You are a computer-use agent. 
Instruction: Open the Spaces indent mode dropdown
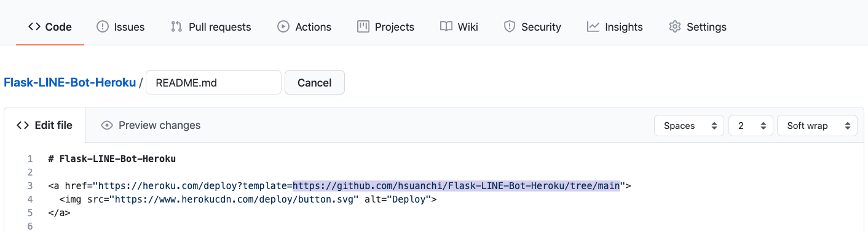pyautogui.click(x=689, y=126)
